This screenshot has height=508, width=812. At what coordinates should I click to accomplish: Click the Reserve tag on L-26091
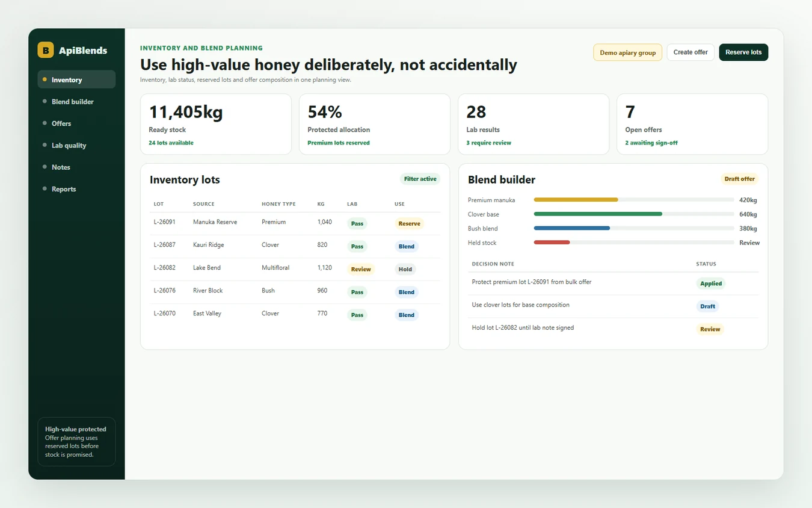tap(409, 223)
